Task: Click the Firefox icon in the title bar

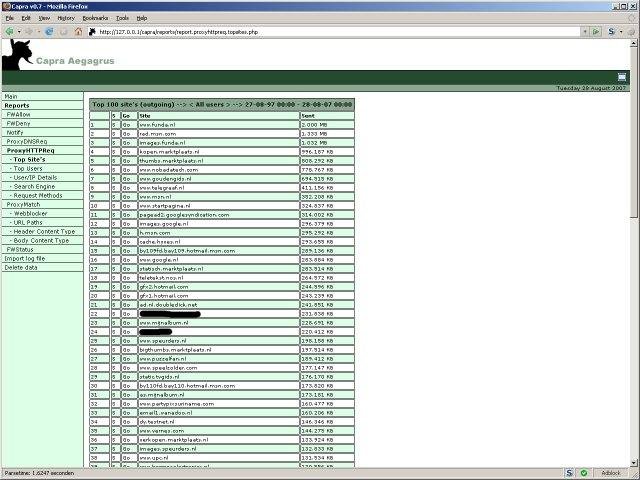Action: click(x=6, y=7)
